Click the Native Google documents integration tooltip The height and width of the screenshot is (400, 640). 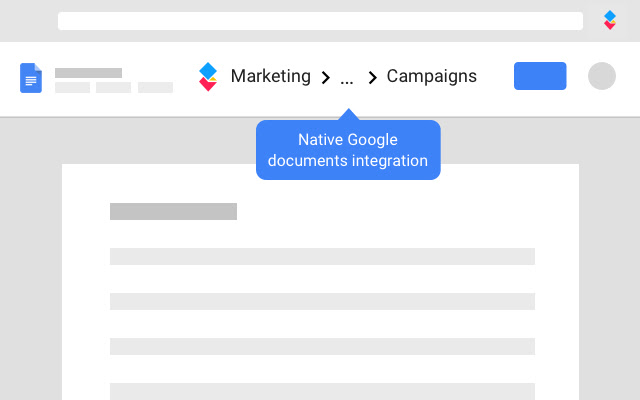click(x=348, y=150)
